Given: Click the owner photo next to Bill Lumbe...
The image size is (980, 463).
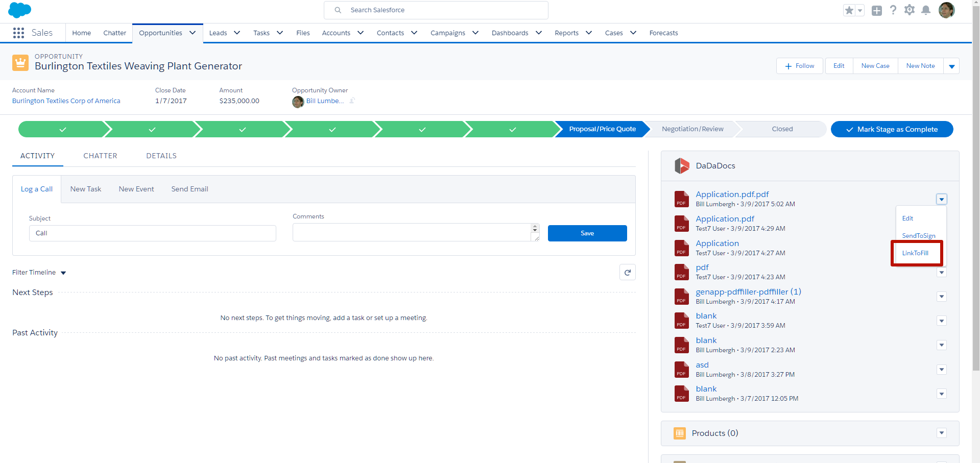Looking at the screenshot, I should pyautogui.click(x=298, y=102).
